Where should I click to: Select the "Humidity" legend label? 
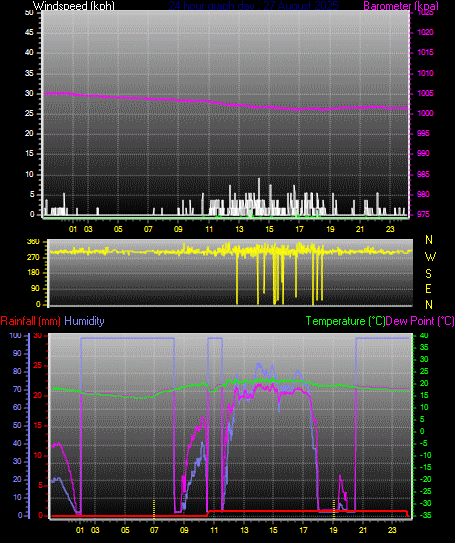point(84,321)
